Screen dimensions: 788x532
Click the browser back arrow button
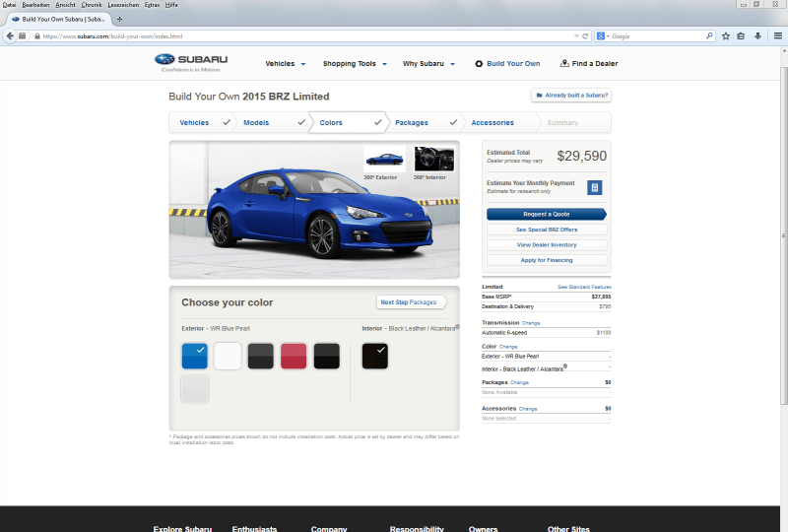click(10, 35)
